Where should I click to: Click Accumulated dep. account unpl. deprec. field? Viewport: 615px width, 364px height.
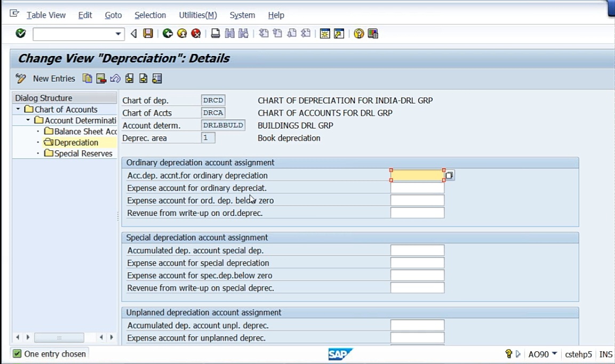pos(417,325)
